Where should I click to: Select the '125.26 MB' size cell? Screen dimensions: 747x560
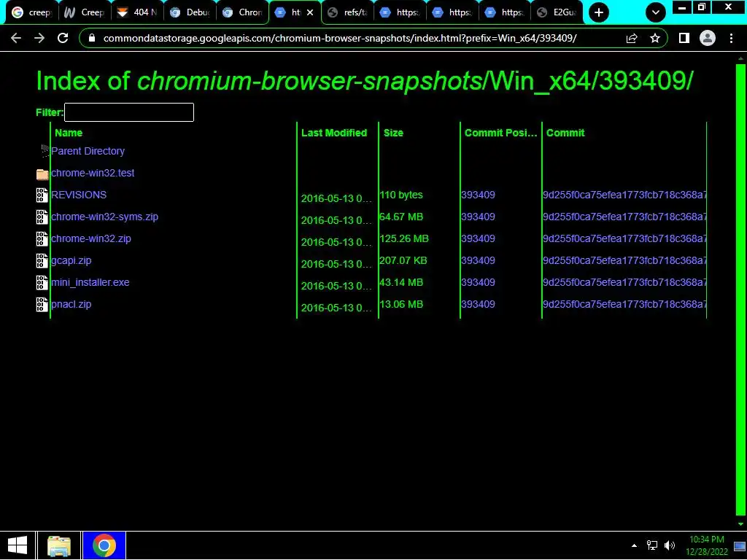click(x=404, y=238)
